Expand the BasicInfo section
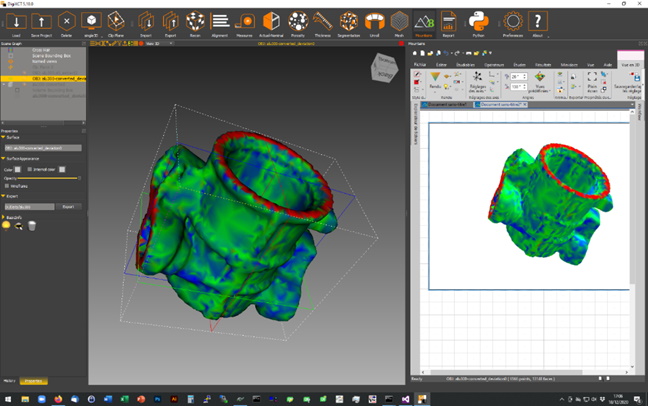 click(x=3, y=217)
